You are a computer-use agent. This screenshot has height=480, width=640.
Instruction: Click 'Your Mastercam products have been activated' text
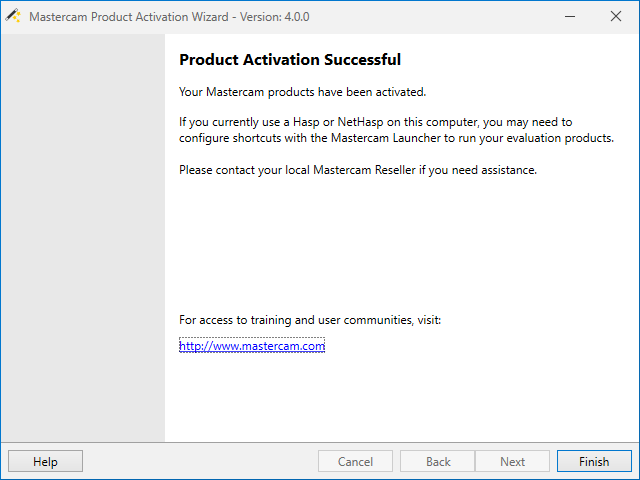[302, 92]
